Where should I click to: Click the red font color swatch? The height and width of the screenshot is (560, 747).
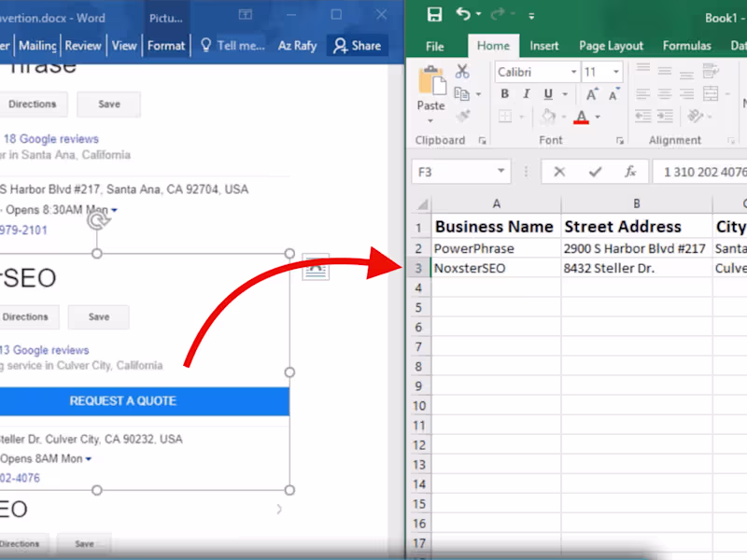tap(582, 118)
